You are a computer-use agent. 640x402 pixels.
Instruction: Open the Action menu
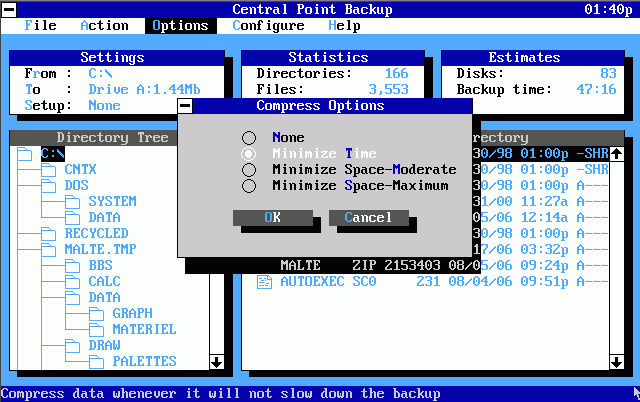104,26
